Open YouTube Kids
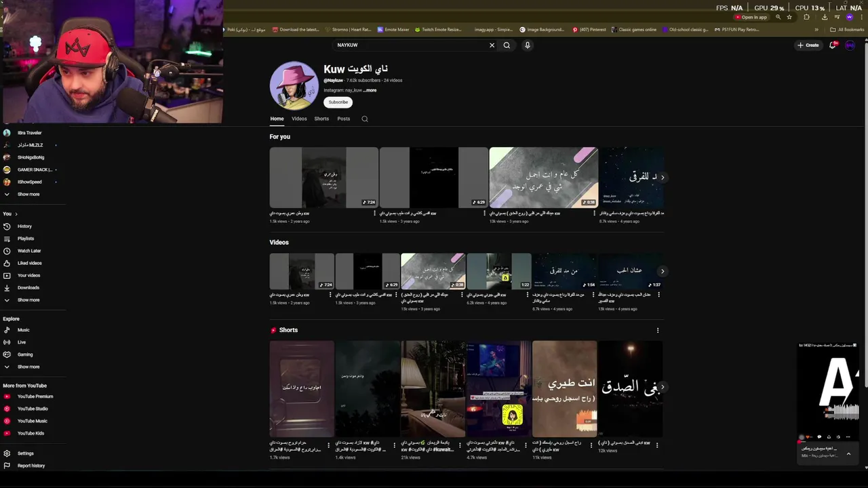Screen dimensions: 868x488 [x=31, y=433]
